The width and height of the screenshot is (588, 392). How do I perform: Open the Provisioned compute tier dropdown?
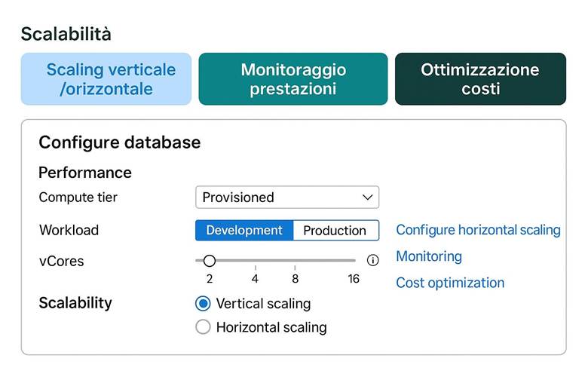[286, 198]
